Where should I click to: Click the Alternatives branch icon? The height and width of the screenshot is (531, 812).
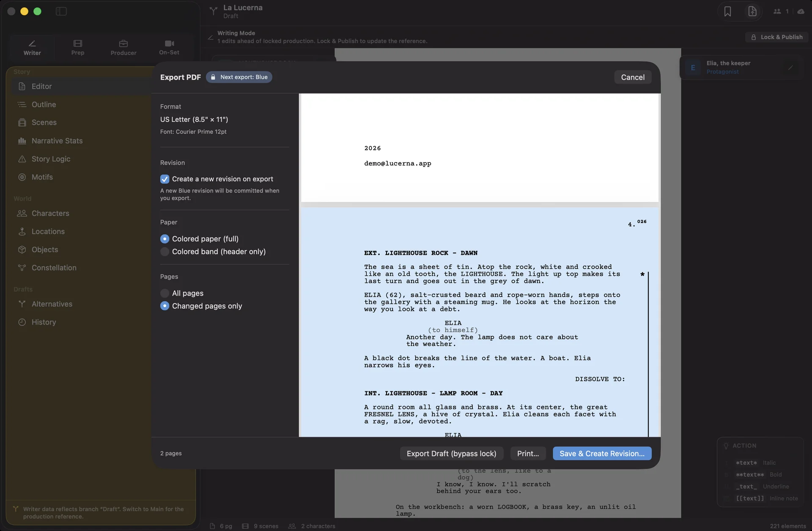22,304
